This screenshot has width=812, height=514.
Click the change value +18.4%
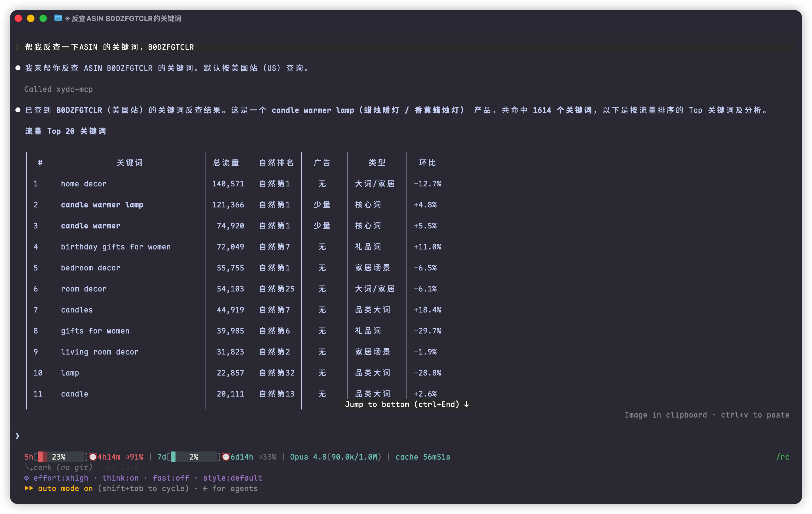click(428, 310)
